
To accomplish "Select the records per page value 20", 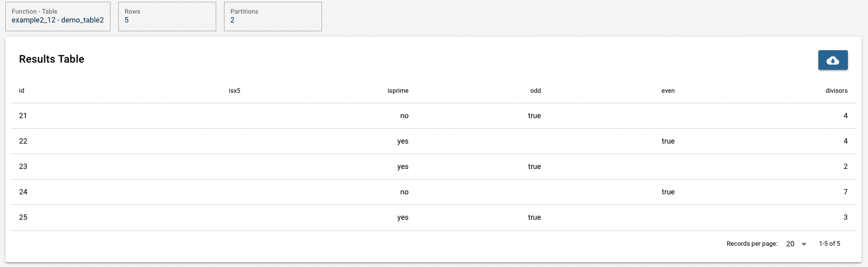I will point(790,244).
